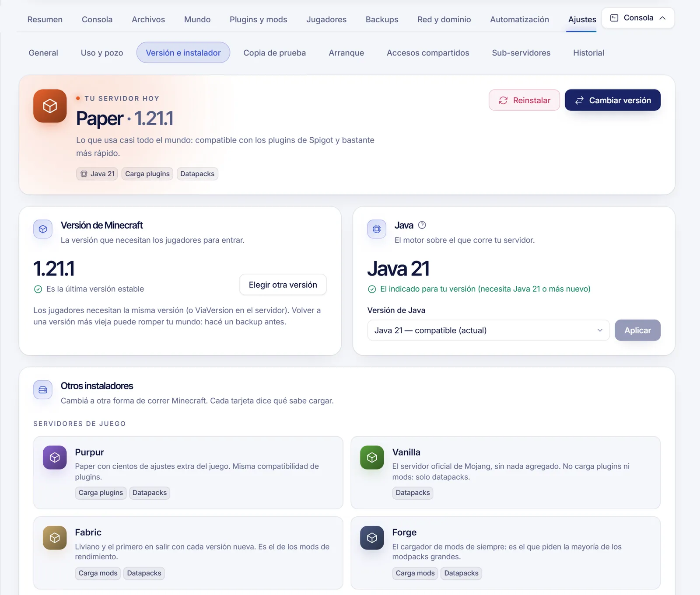Switch to the Archivos tab
Image resolution: width=700 pixels, height=595 pixels.
(x=148, y=19)
